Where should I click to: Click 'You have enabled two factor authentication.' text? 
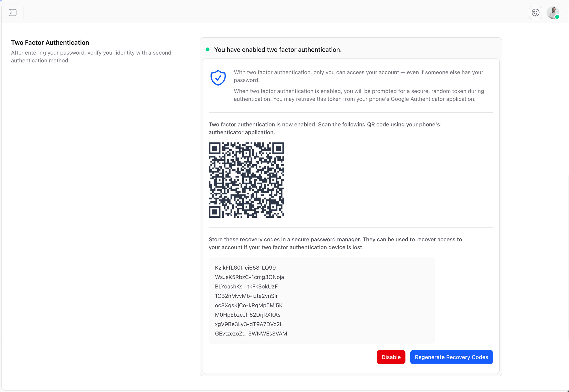(x=278, y=50)
